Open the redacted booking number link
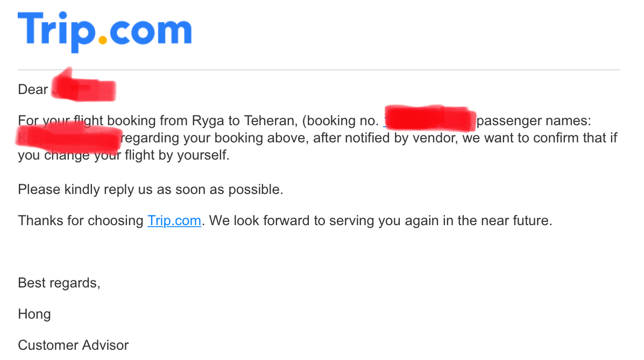The width and height of the screenshot is (644, 360). [429, 119]
